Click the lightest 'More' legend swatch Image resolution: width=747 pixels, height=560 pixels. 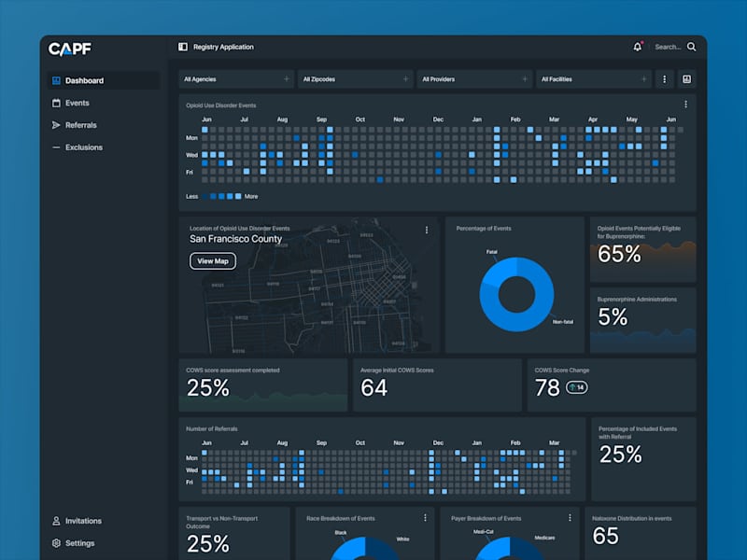pos(238,196)
